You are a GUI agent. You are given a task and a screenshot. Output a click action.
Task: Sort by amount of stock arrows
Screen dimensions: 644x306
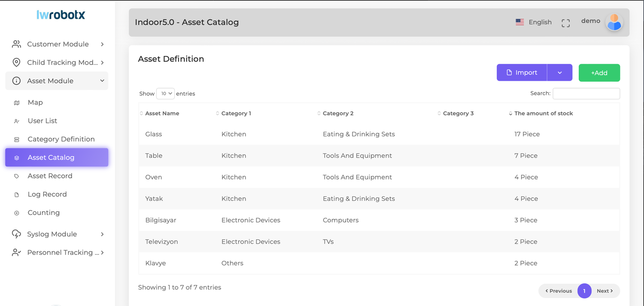[x=510, y=113]
